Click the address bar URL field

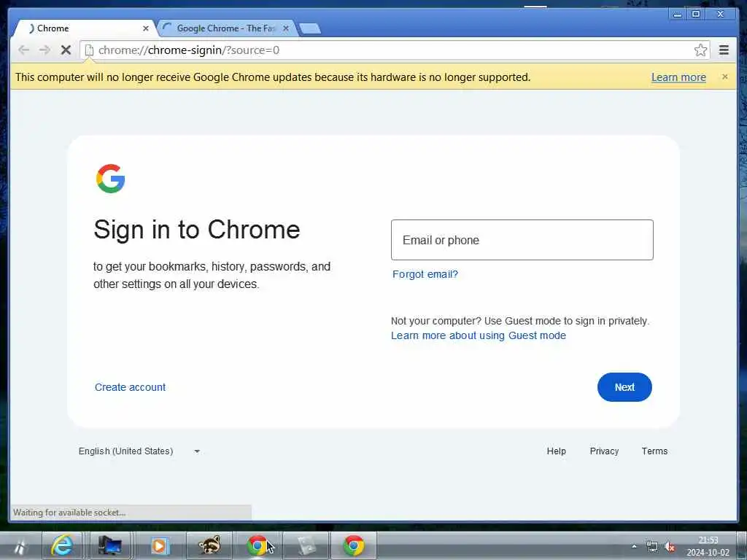pos(386,50)
